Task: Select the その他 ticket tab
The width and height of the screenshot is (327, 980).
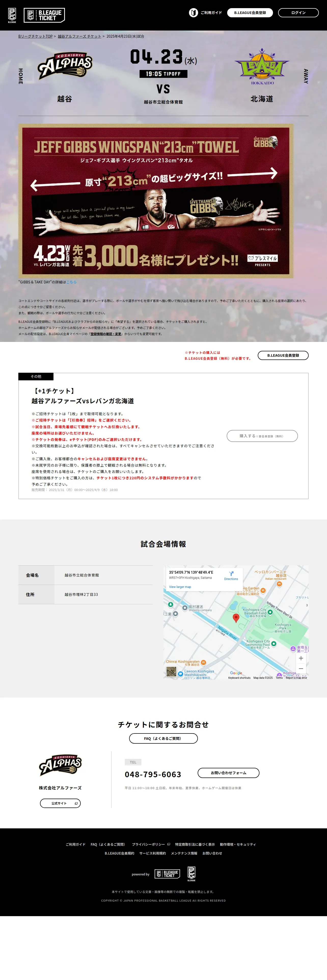Action: pyautogui.click(x=36, y=377)
